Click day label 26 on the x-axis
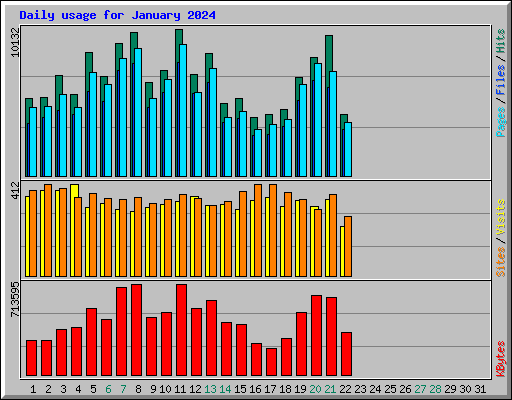This screenshot has width=512, height=400. coord(405,389)
